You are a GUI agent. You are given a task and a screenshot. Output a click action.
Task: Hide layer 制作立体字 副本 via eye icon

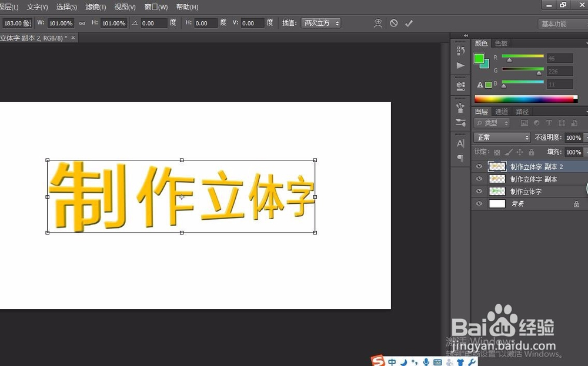point(479,179)
